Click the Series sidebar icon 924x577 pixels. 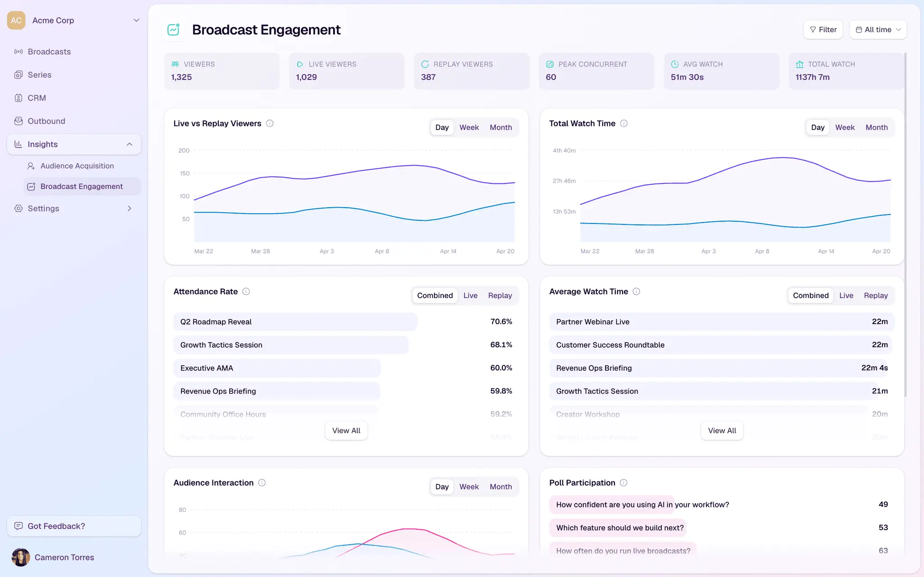pos(18,74)
